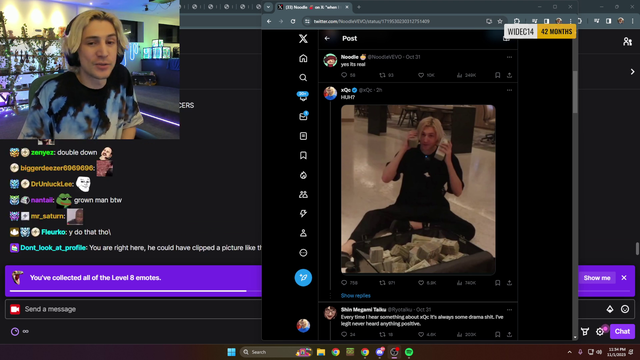Repost Noodle's 'yes its real' post
Viewport: 640px width, 360px height.
click(382, 75)
